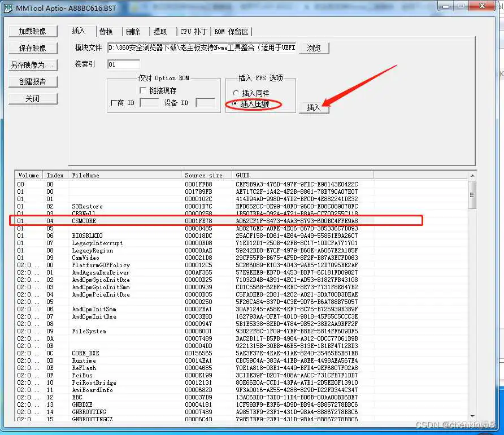Open the CPU 补丁 tab

(193, 32)
